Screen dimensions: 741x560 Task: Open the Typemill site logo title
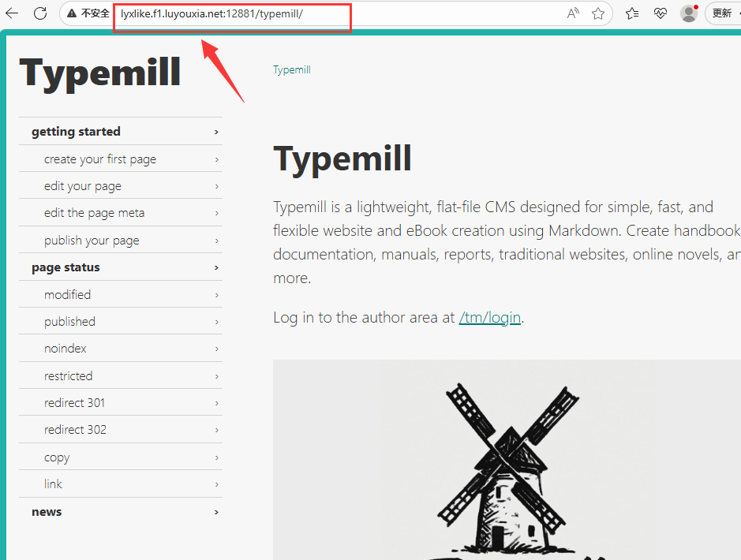click(99, 73)
